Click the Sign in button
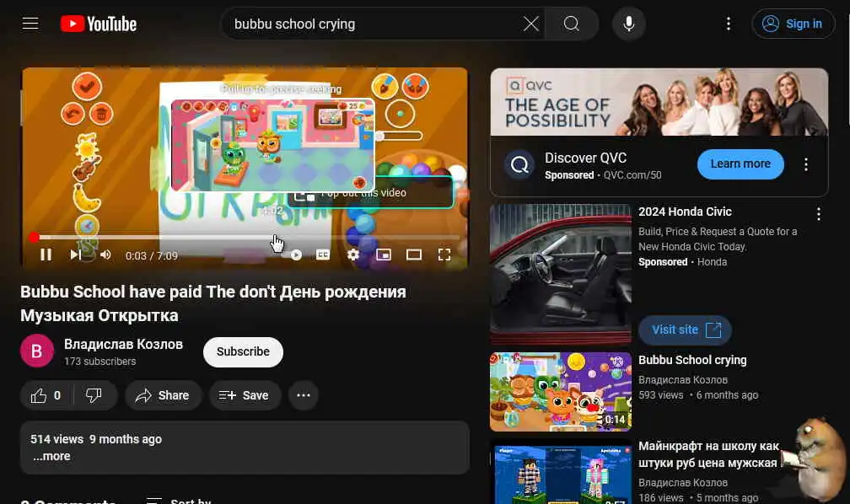 click(794, 24)
